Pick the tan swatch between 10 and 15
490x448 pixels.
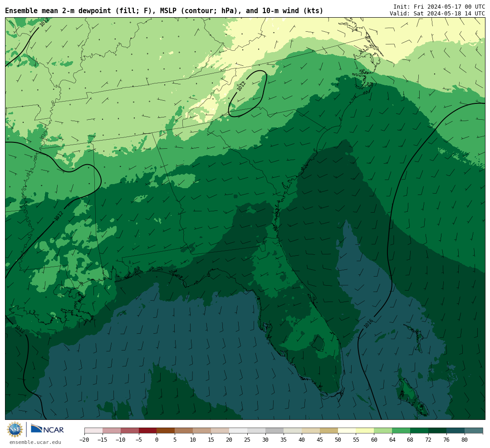coord(202,431)
